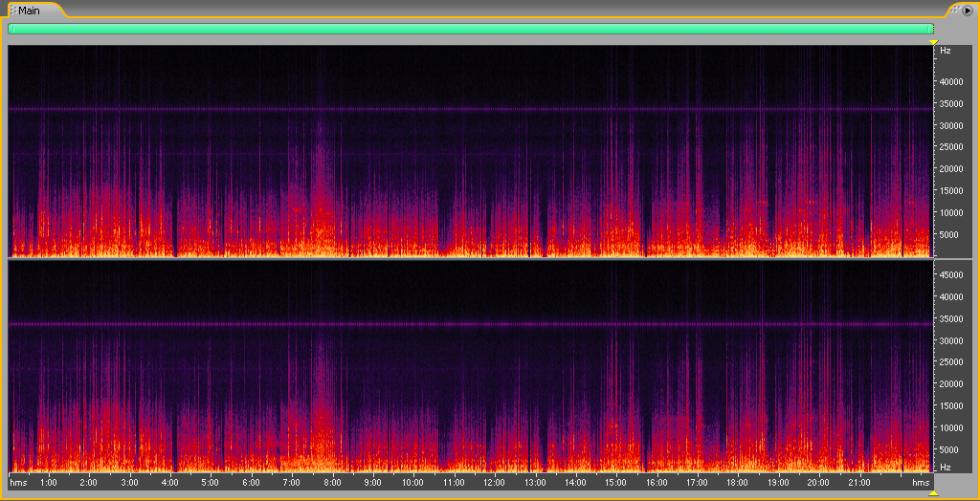Click left edge handle of green zoom bar
Screen dimensions: 980x501
[11, 29]
